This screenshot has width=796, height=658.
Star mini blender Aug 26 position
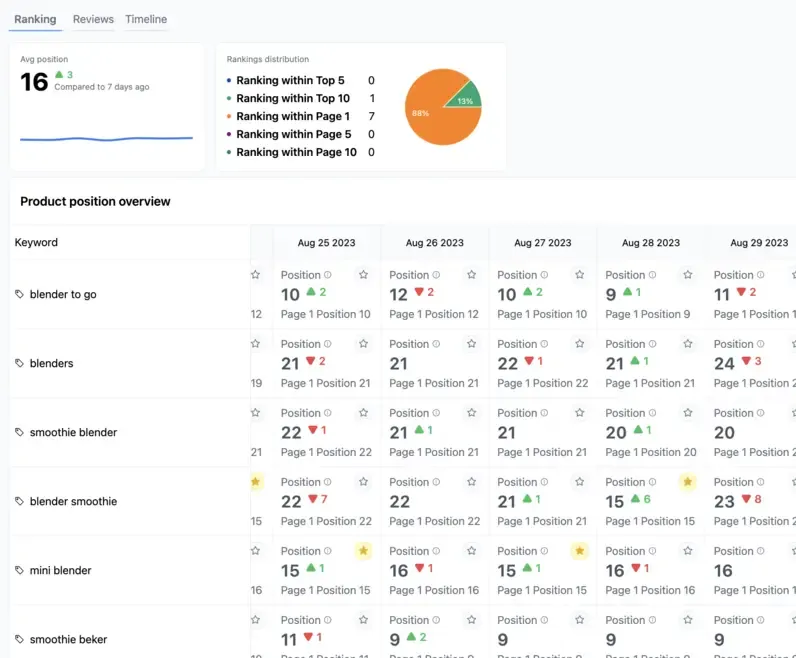[x=472, y=551]
